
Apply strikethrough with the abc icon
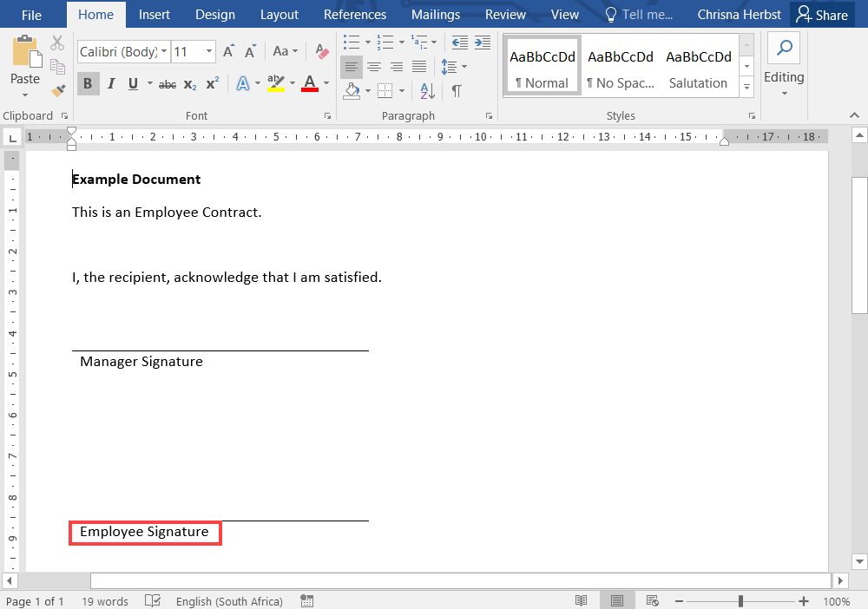[x=168, y=84]
